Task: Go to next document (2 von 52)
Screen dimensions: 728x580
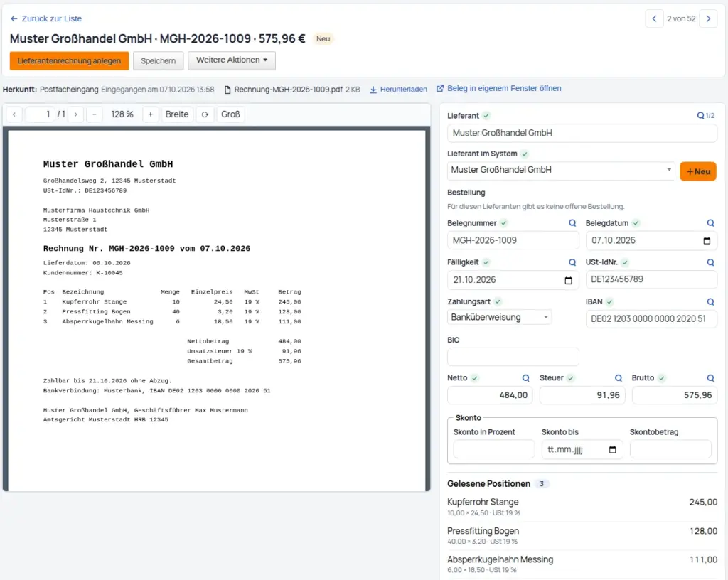Action: click(708, 18)
